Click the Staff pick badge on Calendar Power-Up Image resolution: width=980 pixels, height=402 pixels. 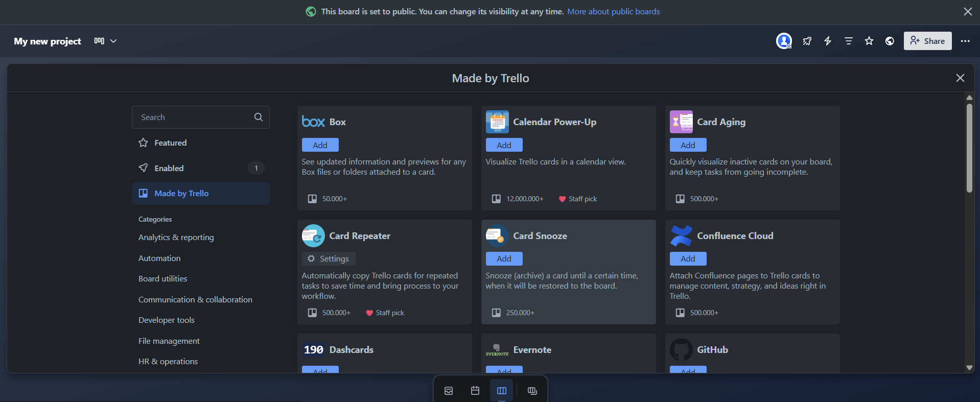pyautogui.click(x=577, y=199)
